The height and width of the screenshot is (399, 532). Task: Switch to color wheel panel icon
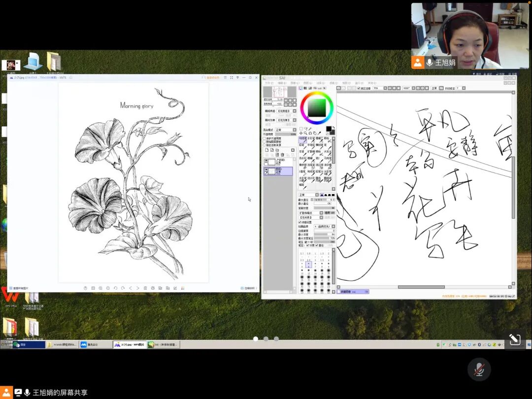[x=301, y=88]
